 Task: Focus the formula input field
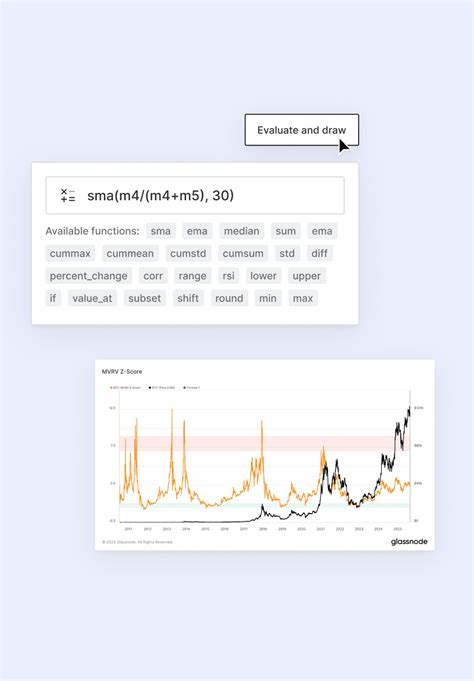coord(195,195)
